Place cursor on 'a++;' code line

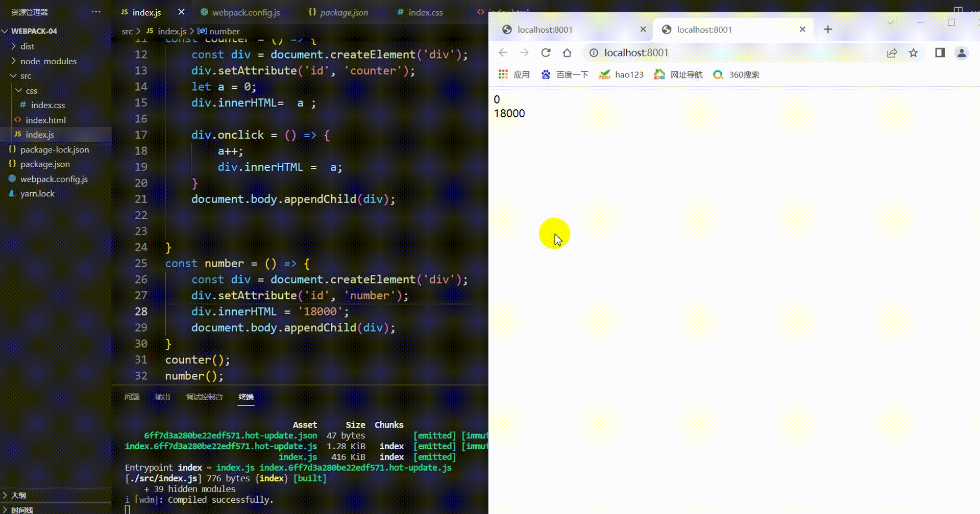point(230,151)
